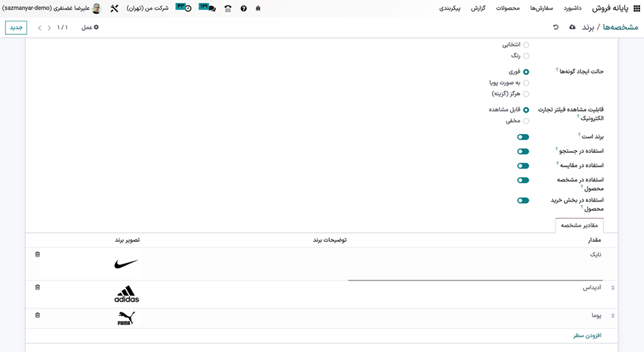Click the user avatar picture
Image resolution: width=644 pixels, height=352 pixels.
pyautogui.click(x=97, y=8)
